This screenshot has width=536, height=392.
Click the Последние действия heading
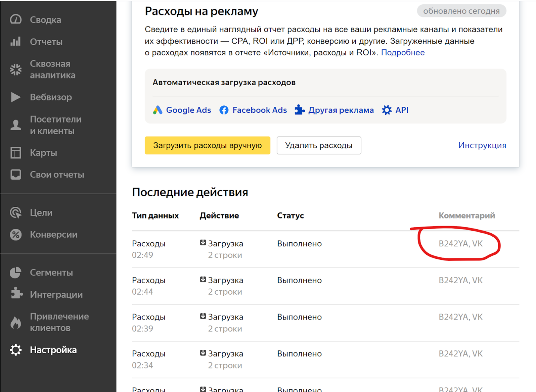coord(190,192)
